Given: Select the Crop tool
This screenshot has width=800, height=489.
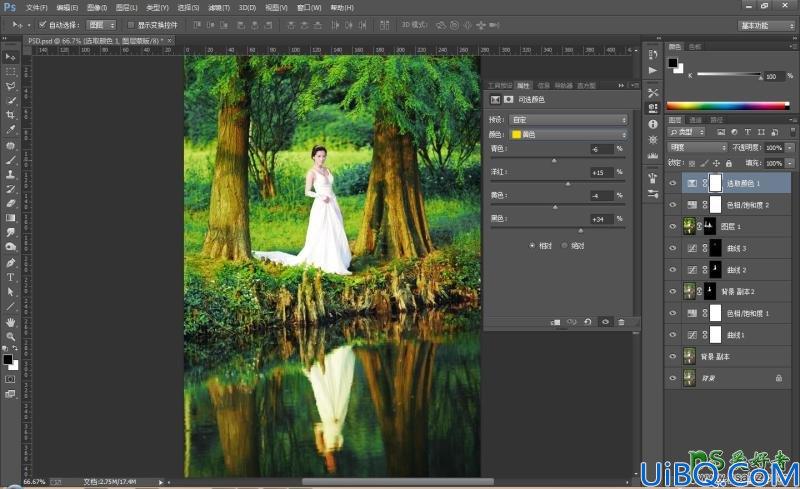Looking at the screenshot, I should (10, 115).
